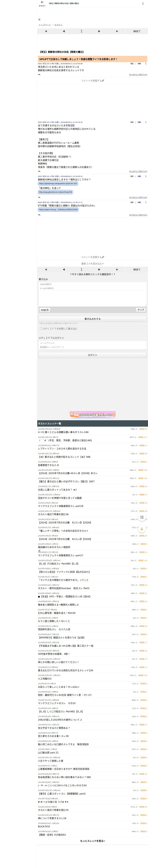Screen dimensions: 148x868
Task: Jump to first page in top pager
Action: pos(46,31)
